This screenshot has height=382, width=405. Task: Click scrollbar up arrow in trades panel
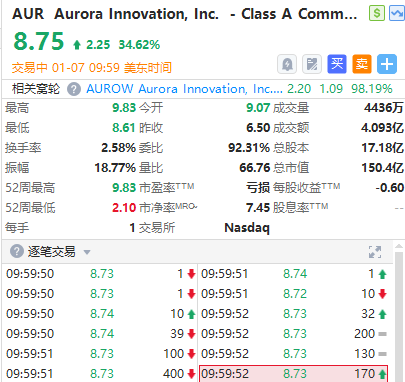tap(399, 247)
